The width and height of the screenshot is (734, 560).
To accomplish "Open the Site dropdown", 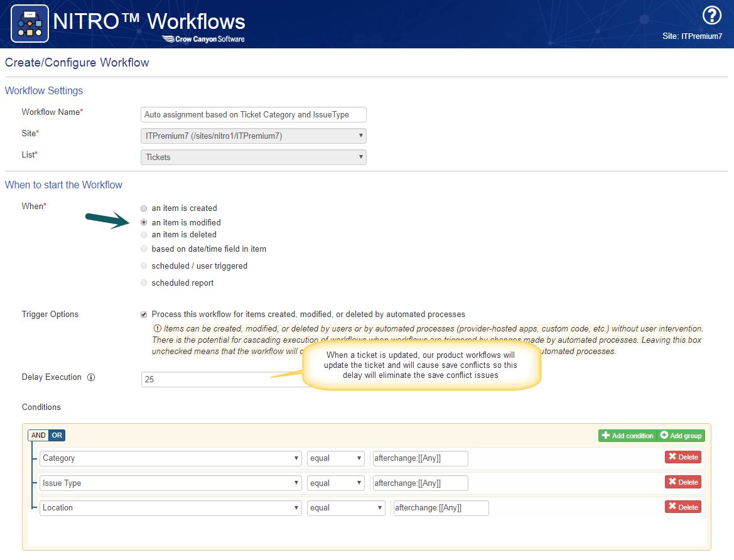I will click(x=253, y=136).
